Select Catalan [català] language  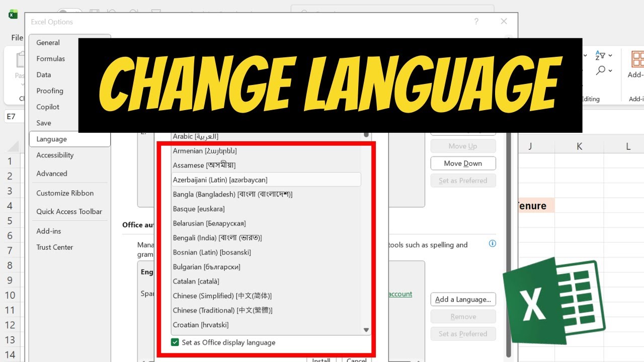[266, 282]
